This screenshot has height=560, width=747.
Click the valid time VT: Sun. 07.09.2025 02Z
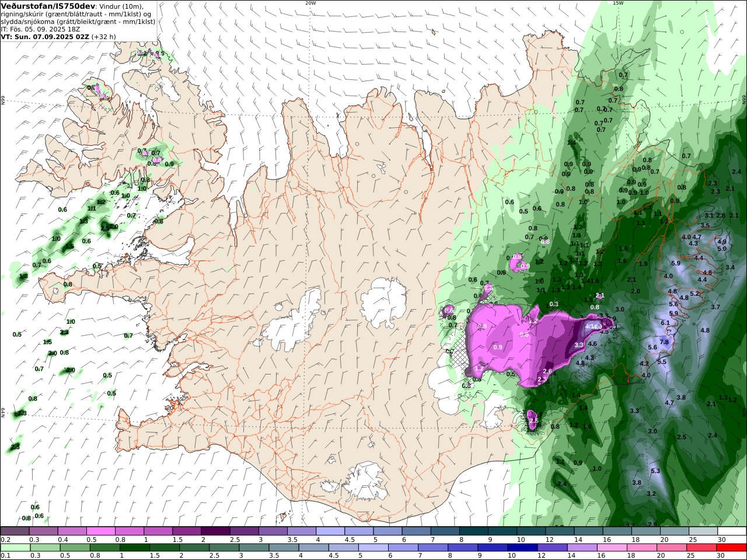(x=45, y=36)
